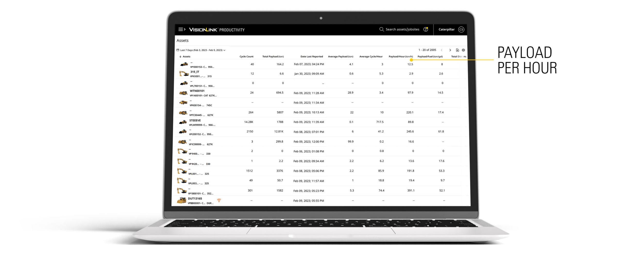Viewport: 644px width, 260px height.
Task: Click the excavator thumbnail for VPL003
Action: click(x=182, y=181)
